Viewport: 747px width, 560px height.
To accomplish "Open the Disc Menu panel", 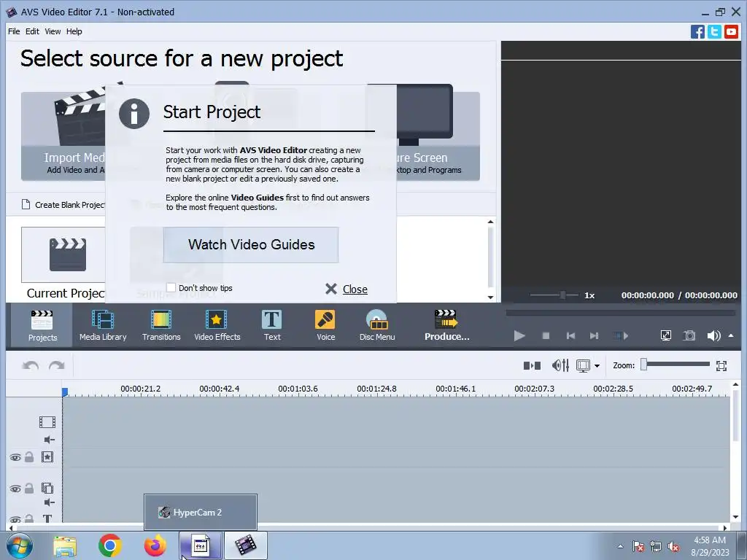I will click(x=377, y=326).
